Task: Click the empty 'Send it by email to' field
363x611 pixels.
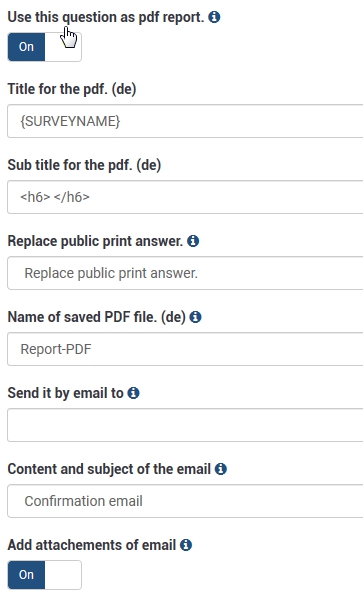Action: click(185, 425)
